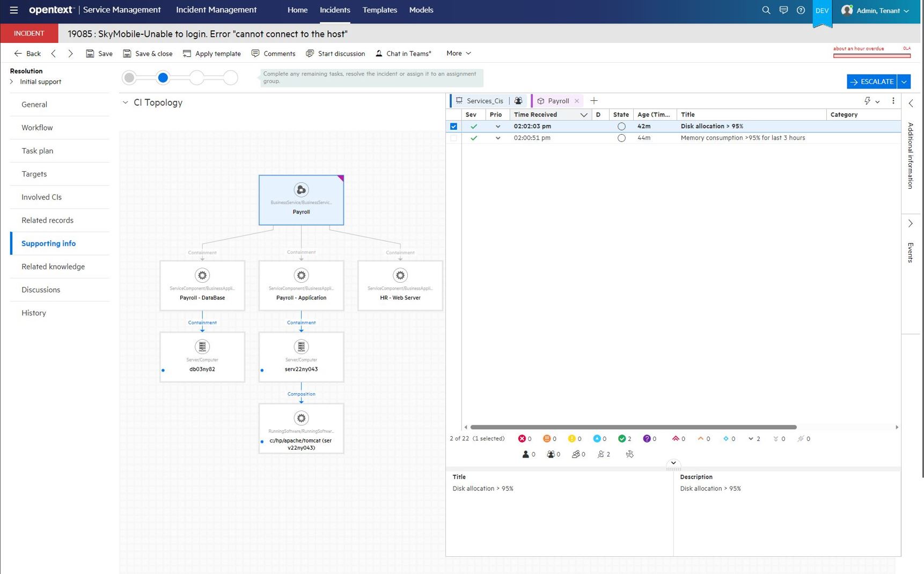The image size is (924, 574).
Task: Click the lightning bolt actions icon above the event grid
Action: pyautogui.click(x=867, y=100)
